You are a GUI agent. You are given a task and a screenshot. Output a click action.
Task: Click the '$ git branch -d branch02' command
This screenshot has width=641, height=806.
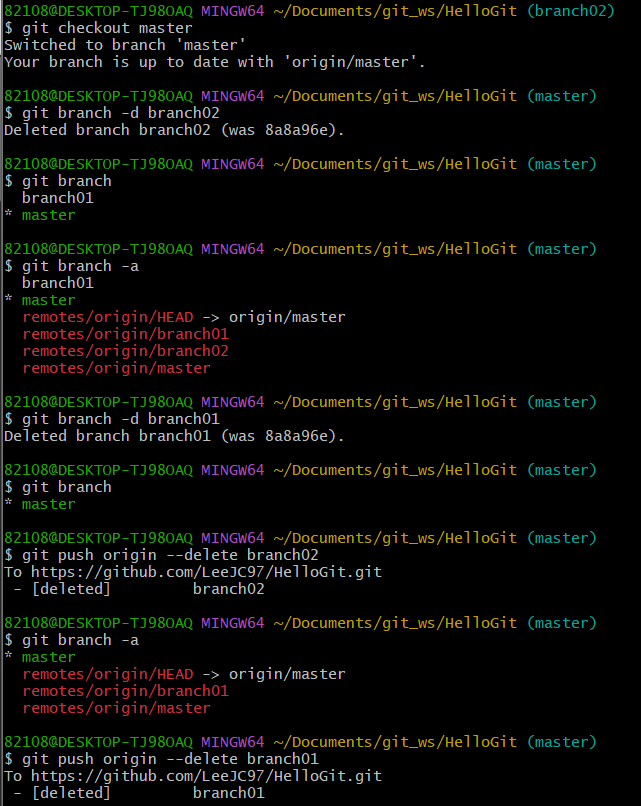[112, 113]
